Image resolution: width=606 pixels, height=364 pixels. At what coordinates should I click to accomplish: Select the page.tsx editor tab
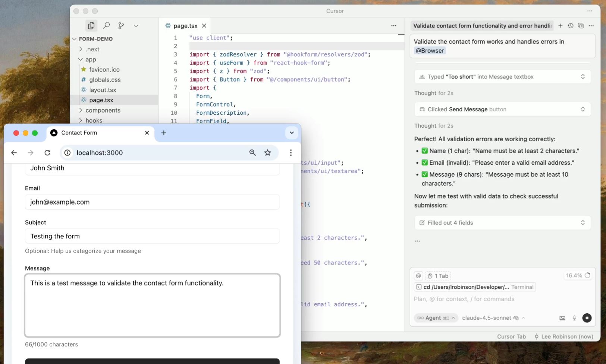pyautogui.click(x=185, y=26)
